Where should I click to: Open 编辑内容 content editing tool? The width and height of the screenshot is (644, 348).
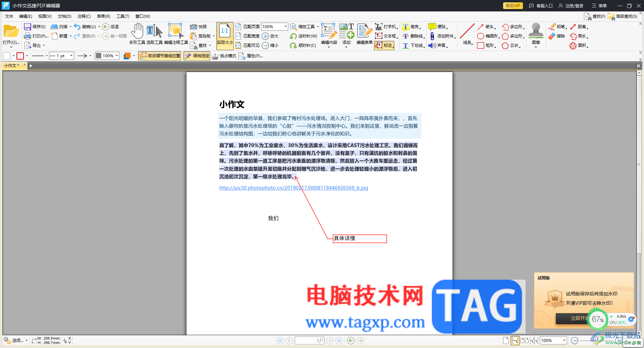pyautogui.click(x=329, y=34)
